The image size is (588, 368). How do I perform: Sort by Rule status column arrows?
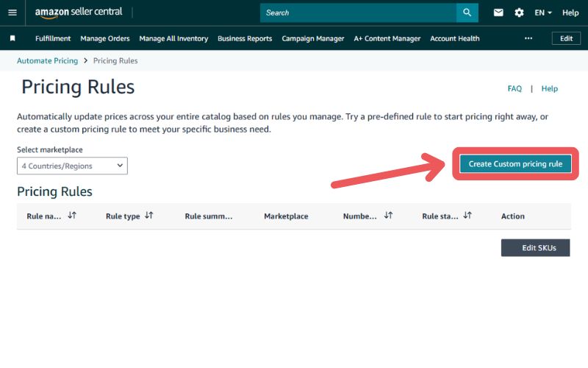(467, 215)
